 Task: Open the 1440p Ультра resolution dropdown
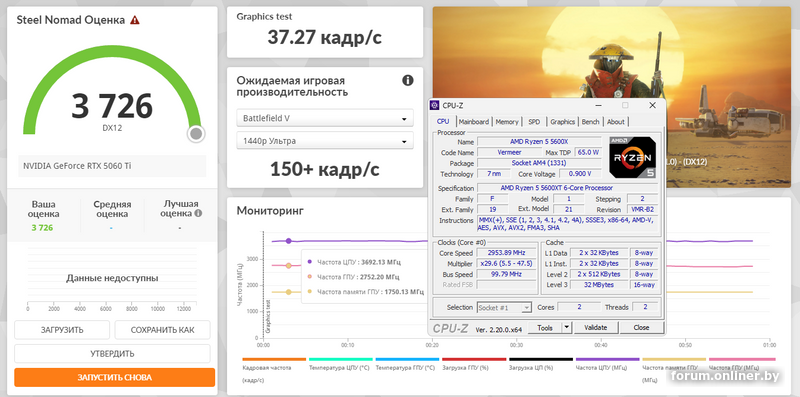[x=324, y=141]
